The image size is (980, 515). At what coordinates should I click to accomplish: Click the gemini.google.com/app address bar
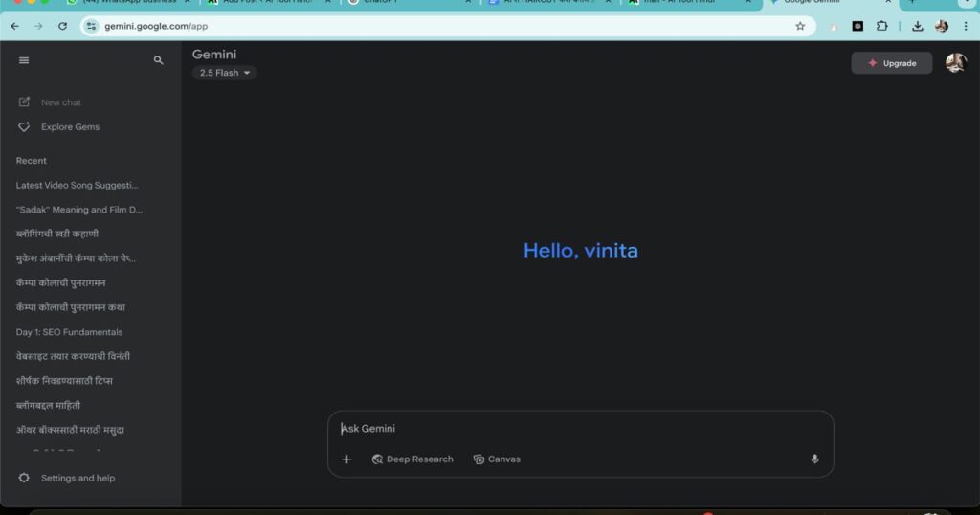point(448,26)
